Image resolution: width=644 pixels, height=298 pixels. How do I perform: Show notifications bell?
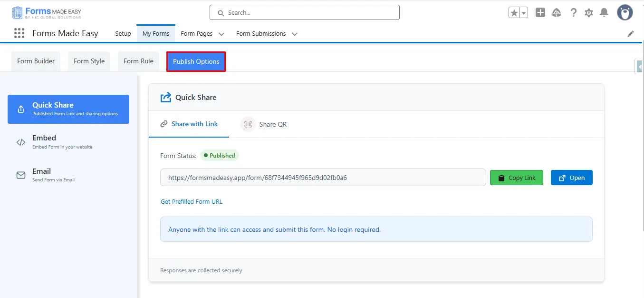pyautogui.click(x=604, y=13)
